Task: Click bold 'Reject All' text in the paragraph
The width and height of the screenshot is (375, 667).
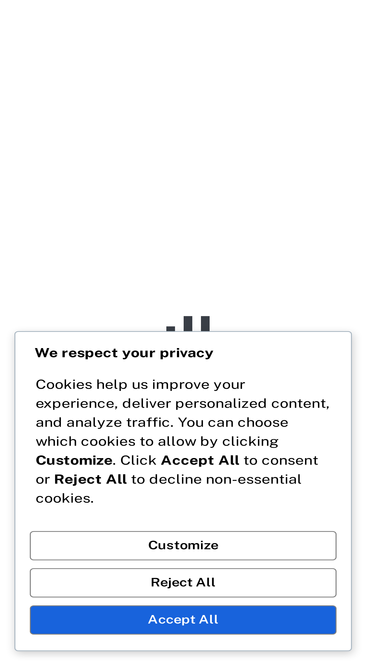Action: click(x=91, y=479)
